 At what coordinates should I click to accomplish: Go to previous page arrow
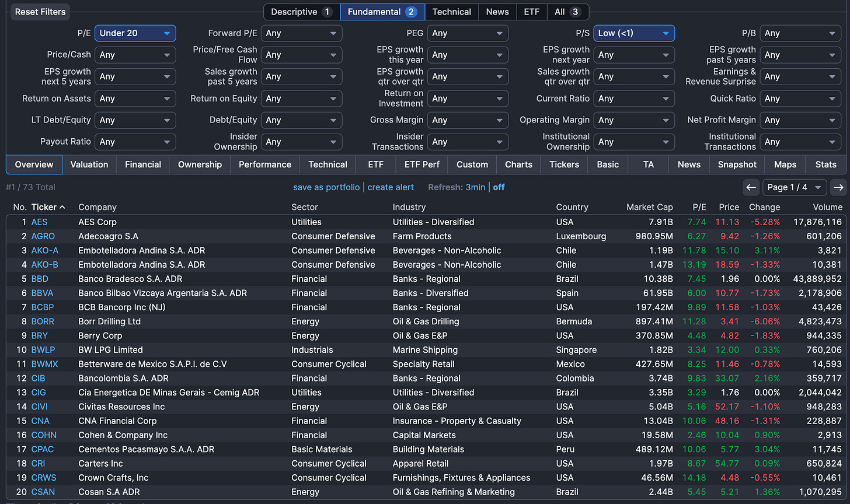(751, 187)
